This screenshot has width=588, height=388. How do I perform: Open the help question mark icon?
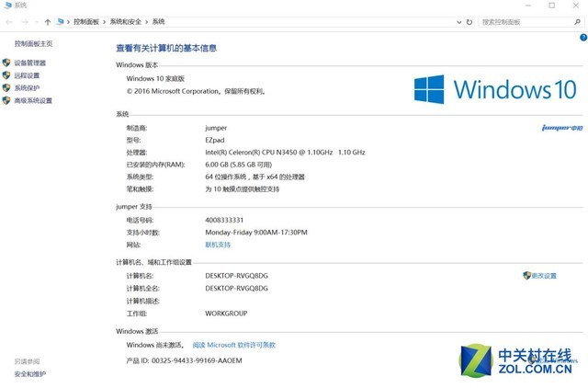pos(583,38)
